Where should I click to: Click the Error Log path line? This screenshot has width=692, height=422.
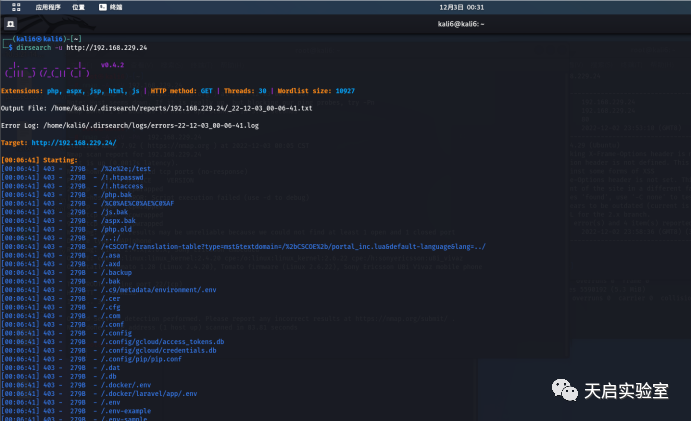click(130, 125)
